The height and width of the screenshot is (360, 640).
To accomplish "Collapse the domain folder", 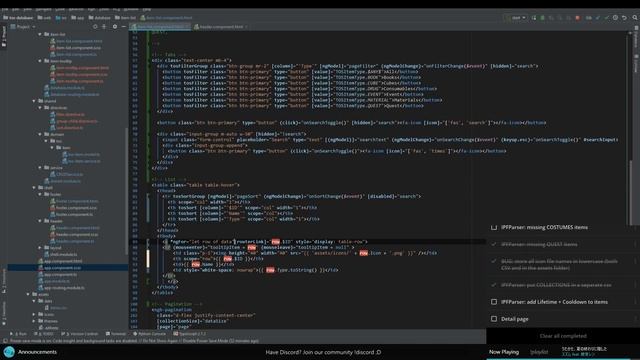I will 40,134.
